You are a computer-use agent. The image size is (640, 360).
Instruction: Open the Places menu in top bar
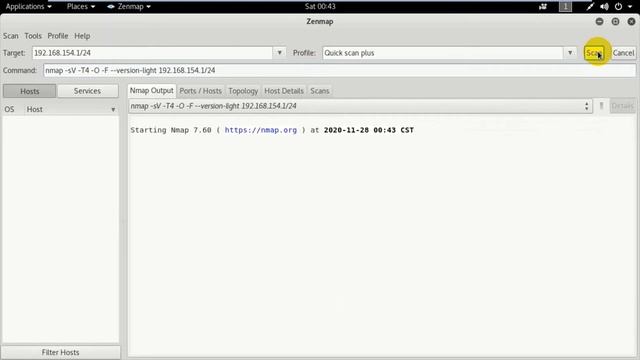pyautogui.click(x=81, y=7)
